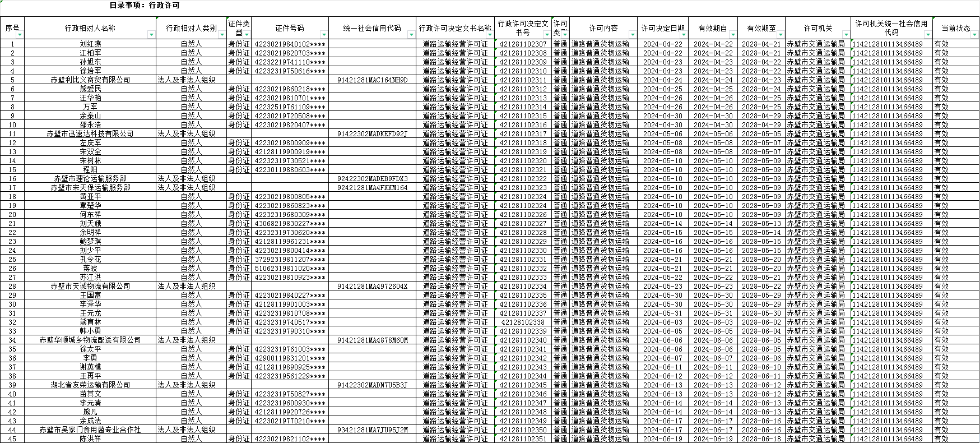This screenshot has height=443, width=980.
Task: Open the 证件号码 filter dropdown arrow
Action: pyautogui.click(x=324, y=35)
